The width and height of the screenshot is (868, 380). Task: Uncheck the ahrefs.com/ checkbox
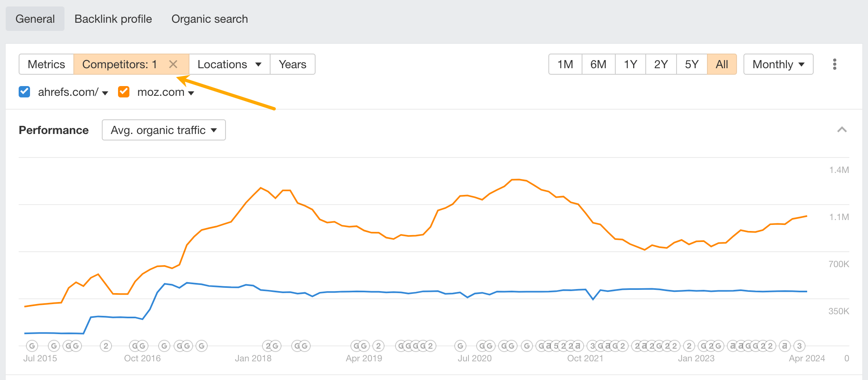[24, 92]
